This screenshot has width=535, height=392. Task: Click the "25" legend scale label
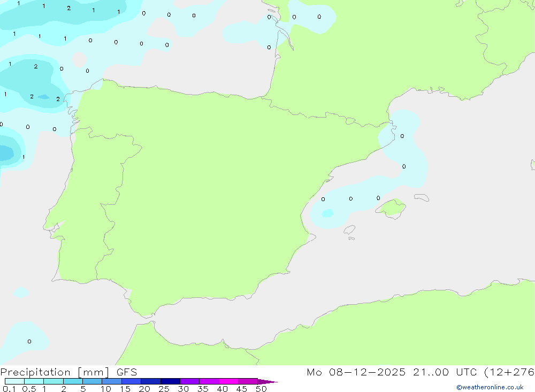(x=164, y=389)
